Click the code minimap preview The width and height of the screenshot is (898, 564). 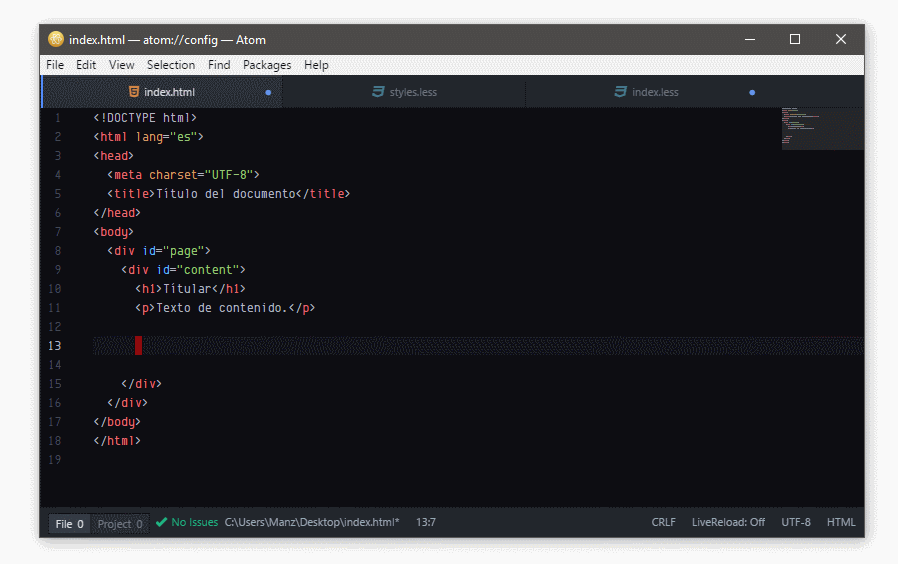tap(822, 128)
